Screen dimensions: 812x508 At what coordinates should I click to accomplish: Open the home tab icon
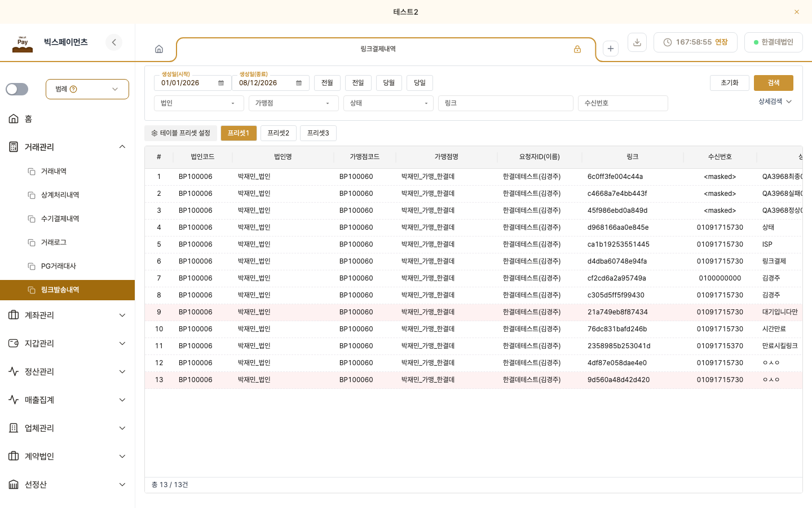pyautogui.click(x=159, y=49)
